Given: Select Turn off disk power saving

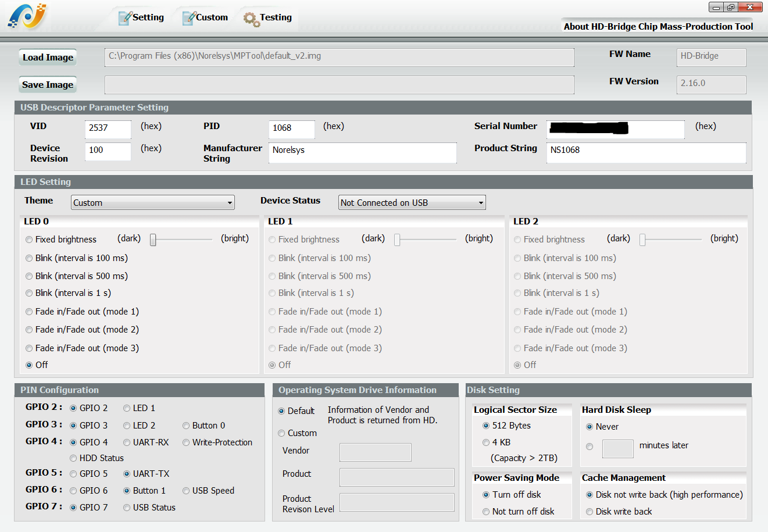Looking at the screenshot, I should pyautogui.click(x=512, y=495).
